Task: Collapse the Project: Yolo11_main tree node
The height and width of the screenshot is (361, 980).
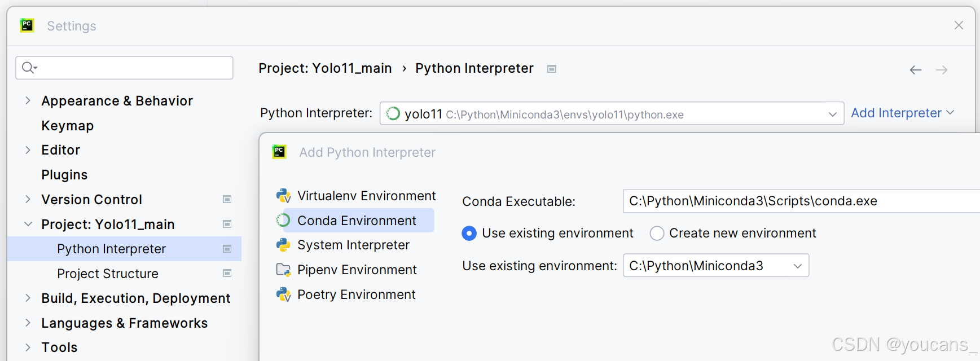Action: point(28,224)
